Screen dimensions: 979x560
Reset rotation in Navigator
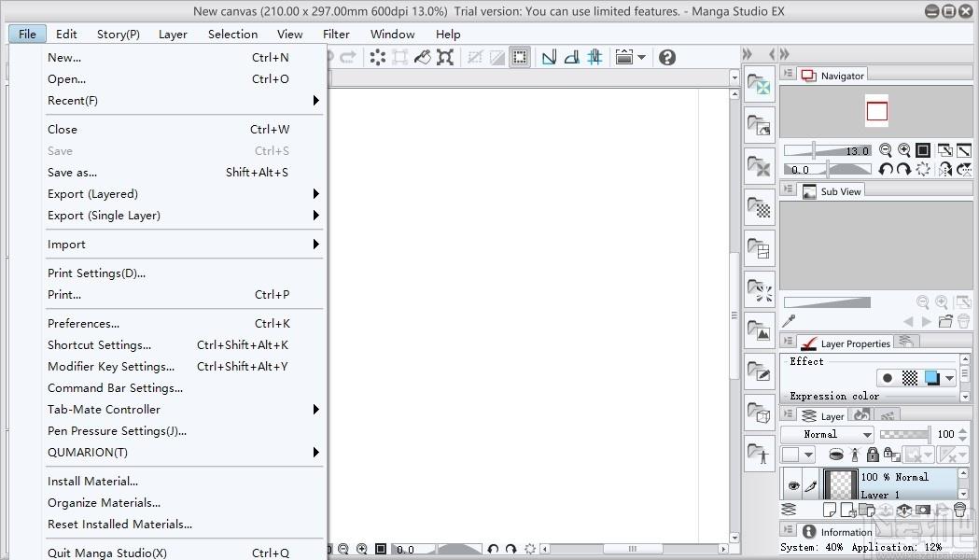(x=923, y=169)
